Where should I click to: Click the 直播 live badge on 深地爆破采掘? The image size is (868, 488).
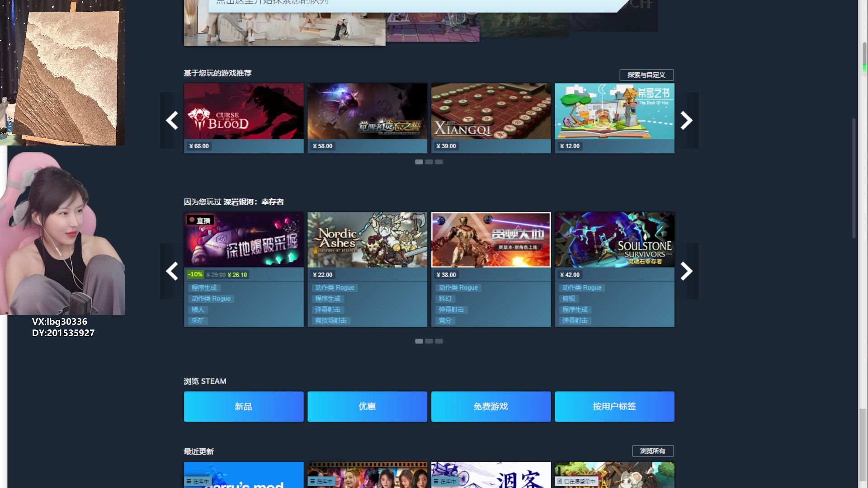[200, 221]
